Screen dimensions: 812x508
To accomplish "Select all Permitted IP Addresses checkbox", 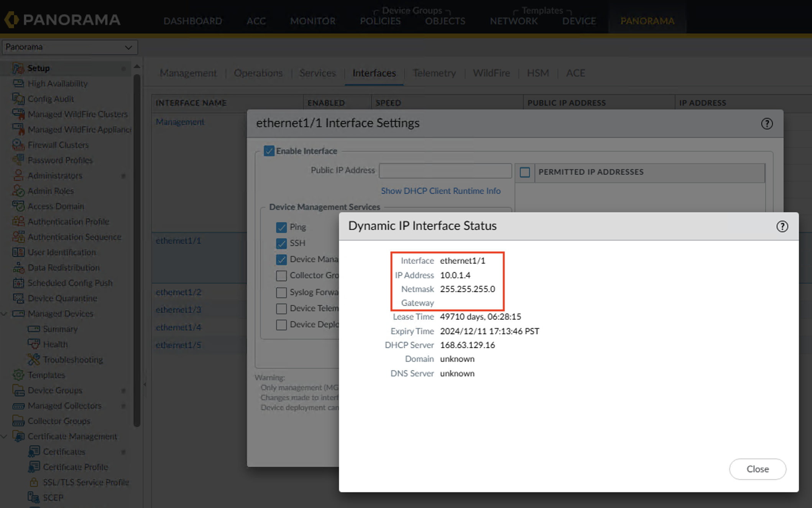I will pos(525,172).
